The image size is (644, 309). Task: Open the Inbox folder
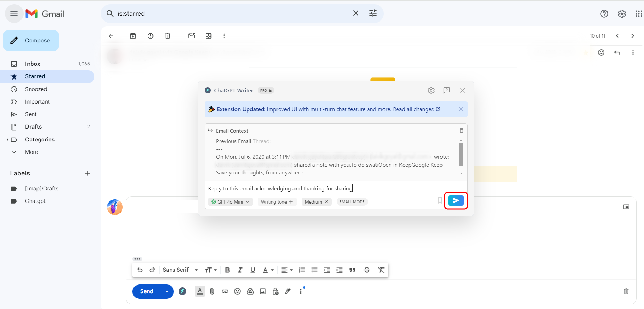click(x=47, y=64)
